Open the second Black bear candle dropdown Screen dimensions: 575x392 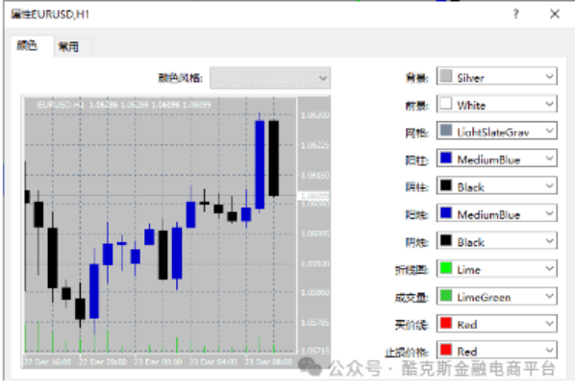(x=497, y=241)
